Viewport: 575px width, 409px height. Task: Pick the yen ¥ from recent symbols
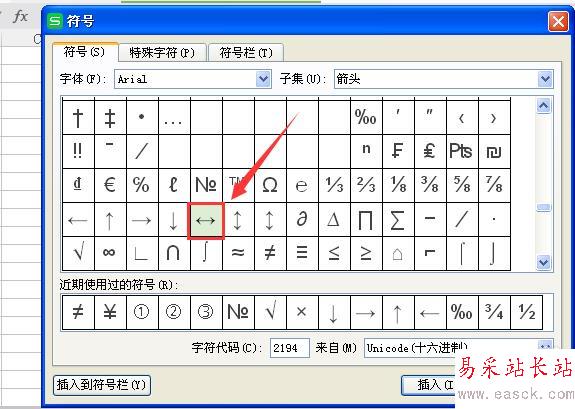point(110,313)
